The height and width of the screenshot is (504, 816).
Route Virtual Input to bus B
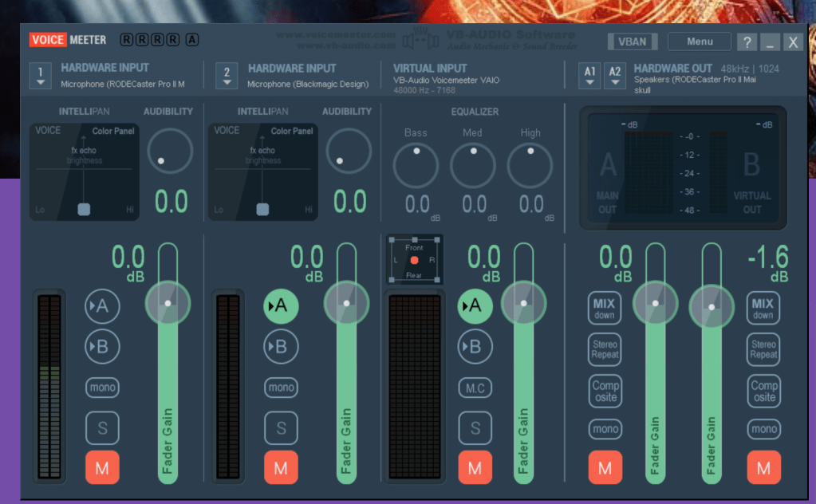[475, 346]
